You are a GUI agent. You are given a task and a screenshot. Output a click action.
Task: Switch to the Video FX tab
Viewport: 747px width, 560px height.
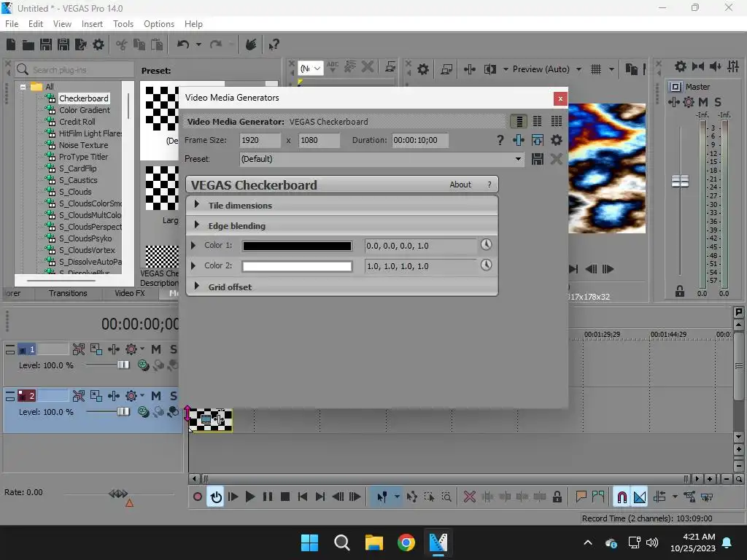click(x=130, y=293)
